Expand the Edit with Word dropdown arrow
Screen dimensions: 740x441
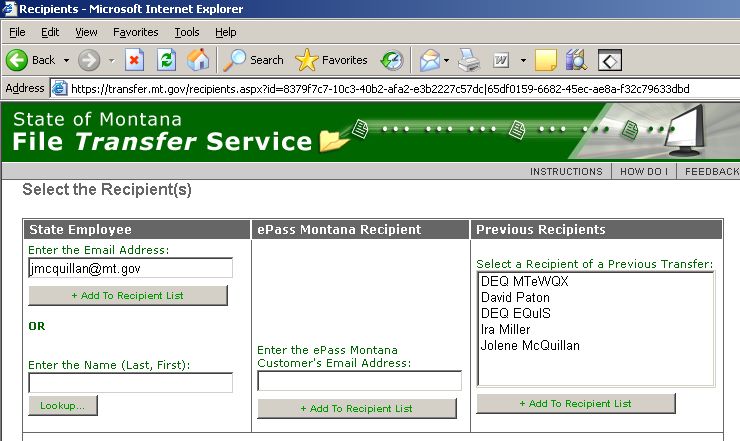coord(523,60)
